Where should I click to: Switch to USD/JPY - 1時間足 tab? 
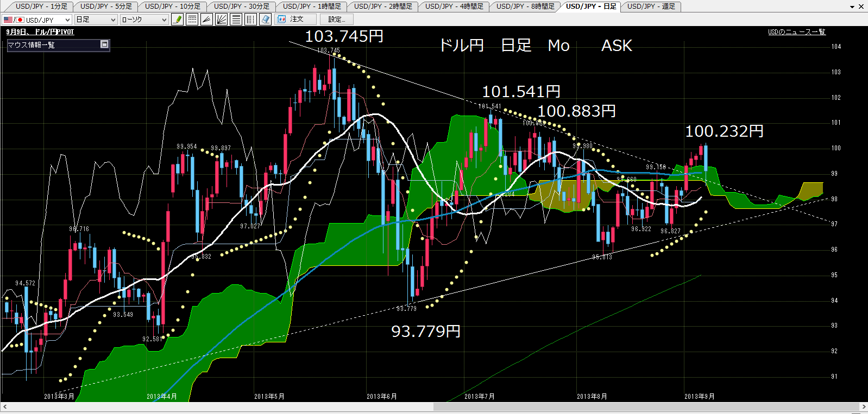click(x=312, y=7)
